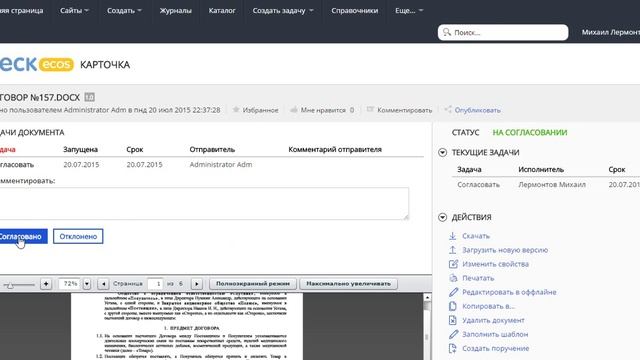Click the thumbs-up icon for Мне нравится

294,109
